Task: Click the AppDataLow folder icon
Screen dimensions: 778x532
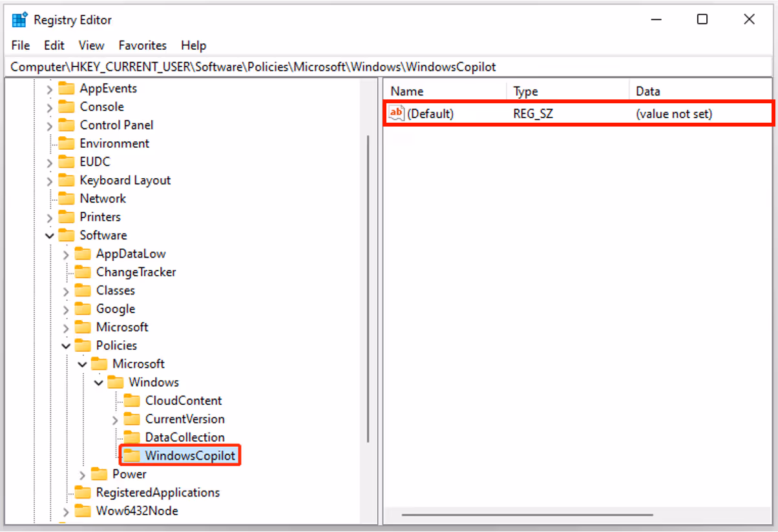Action: tap(83, 254)
